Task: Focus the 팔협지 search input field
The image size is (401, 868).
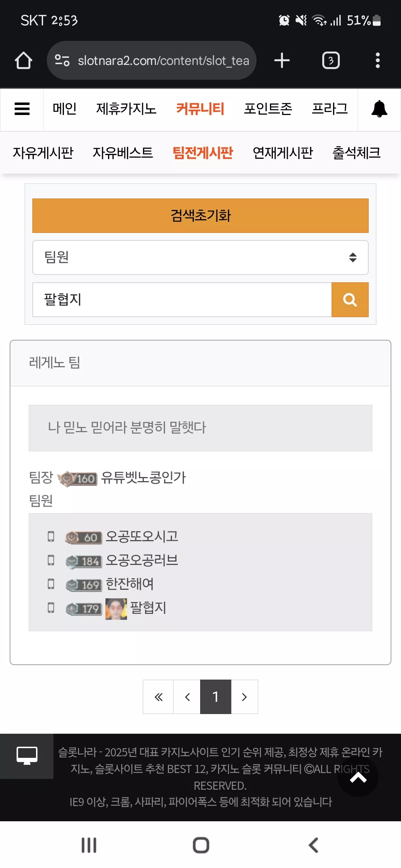Action: (x=182, y=300)
